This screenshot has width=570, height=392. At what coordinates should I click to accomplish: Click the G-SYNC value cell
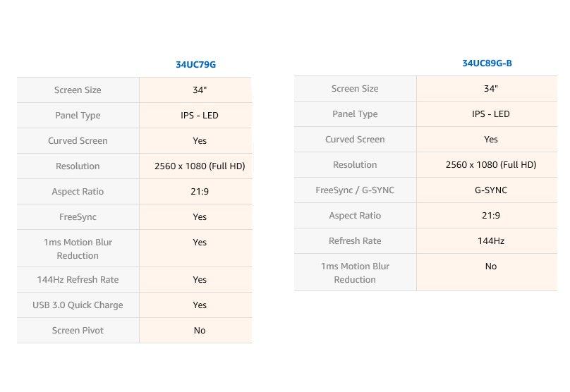[x=491, y=190]
